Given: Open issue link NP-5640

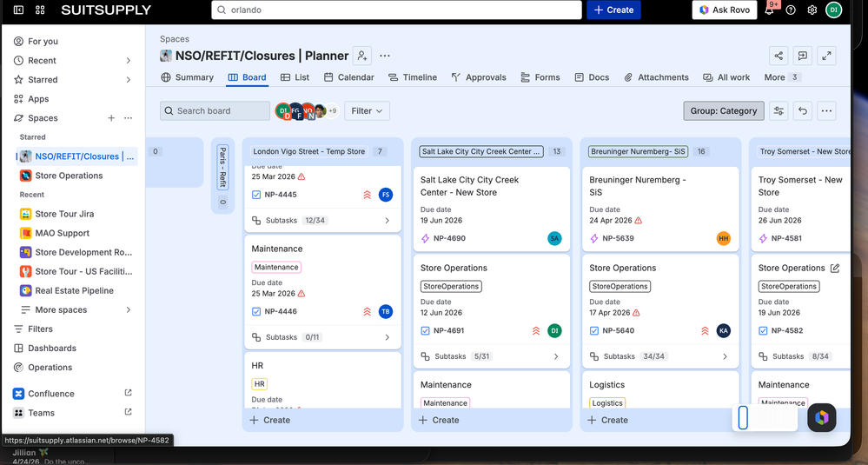Looking at the screenshot, I should point(619,331).
